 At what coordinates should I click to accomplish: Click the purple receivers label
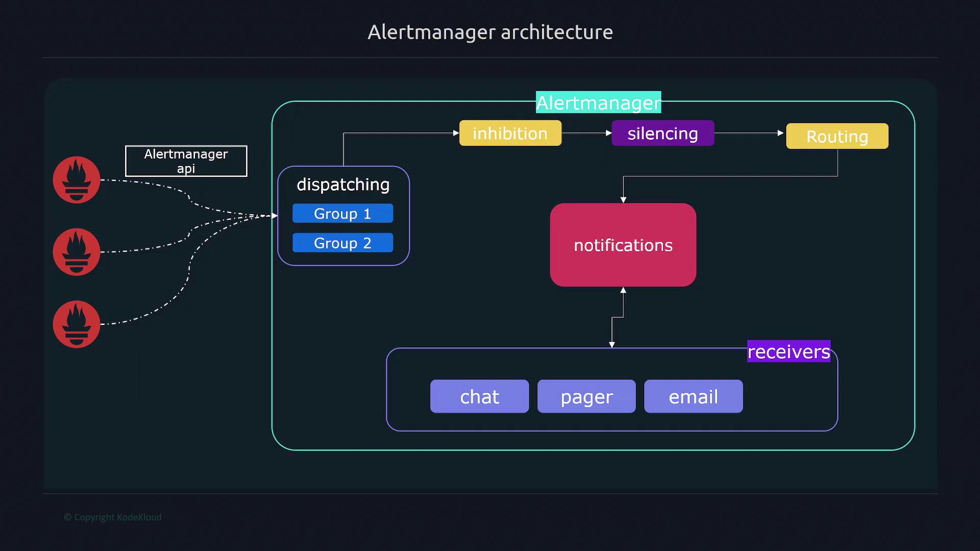pos(789,352)
